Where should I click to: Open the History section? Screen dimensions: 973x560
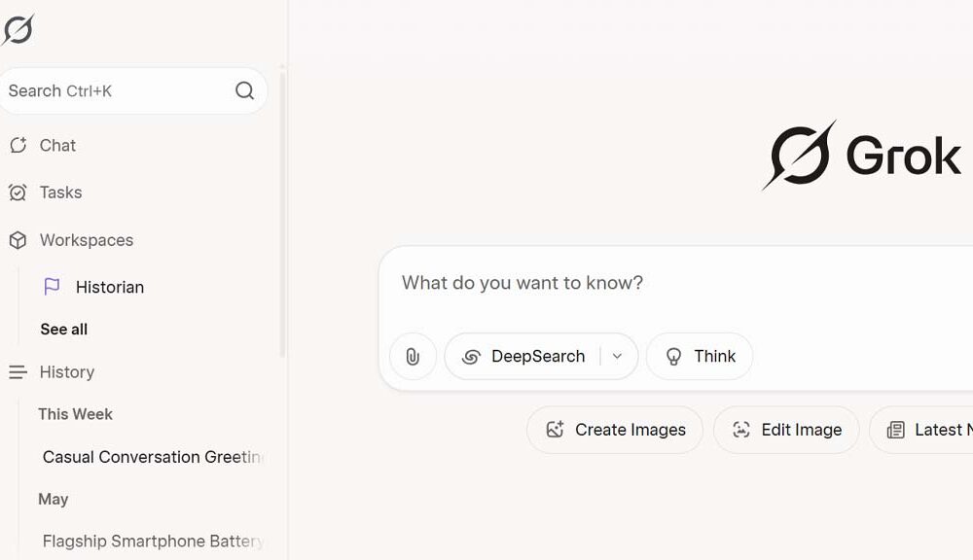pos(66,372)
